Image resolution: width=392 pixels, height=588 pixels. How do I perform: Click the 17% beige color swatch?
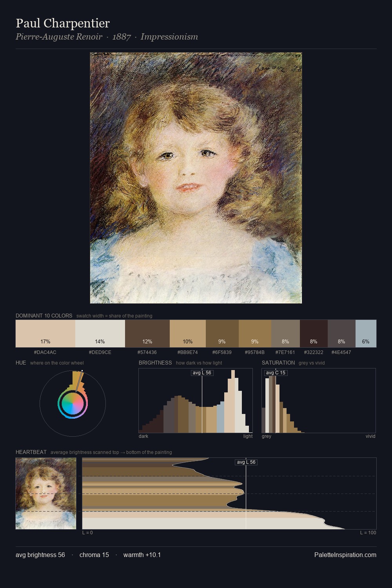45,334
